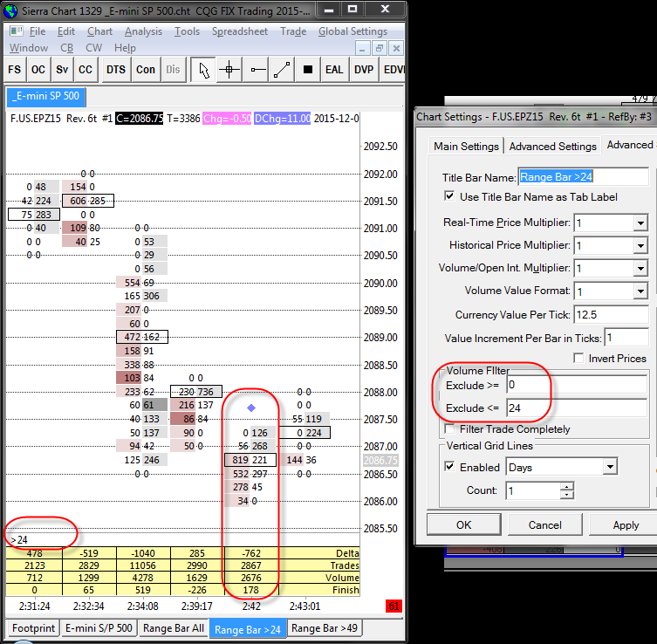The width and height of the screenshot is (657, 644).
Task: Toggle the Invert Prices checkbox
Action: click(x=578, y=359)
